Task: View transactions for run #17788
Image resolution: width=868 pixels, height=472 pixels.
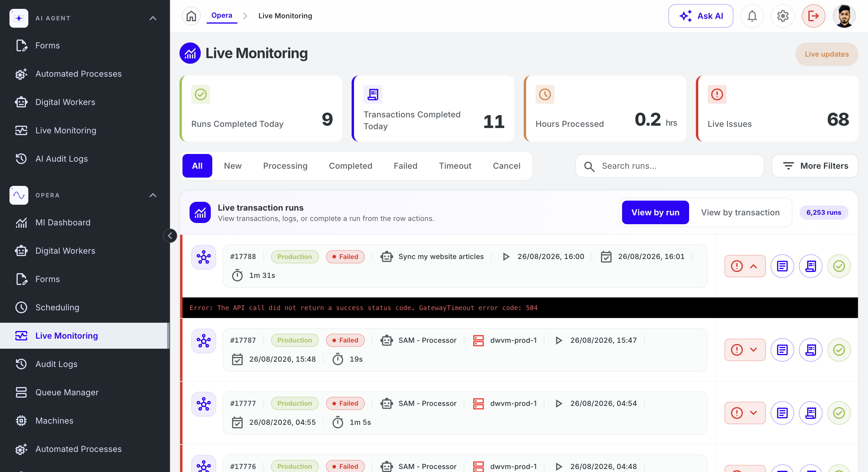Action: [811, 266]
